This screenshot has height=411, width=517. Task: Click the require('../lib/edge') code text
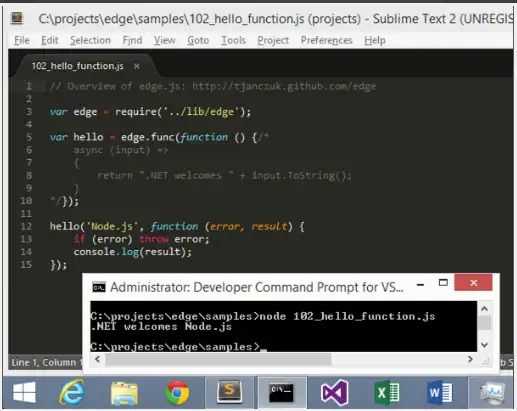pos(183,112)
